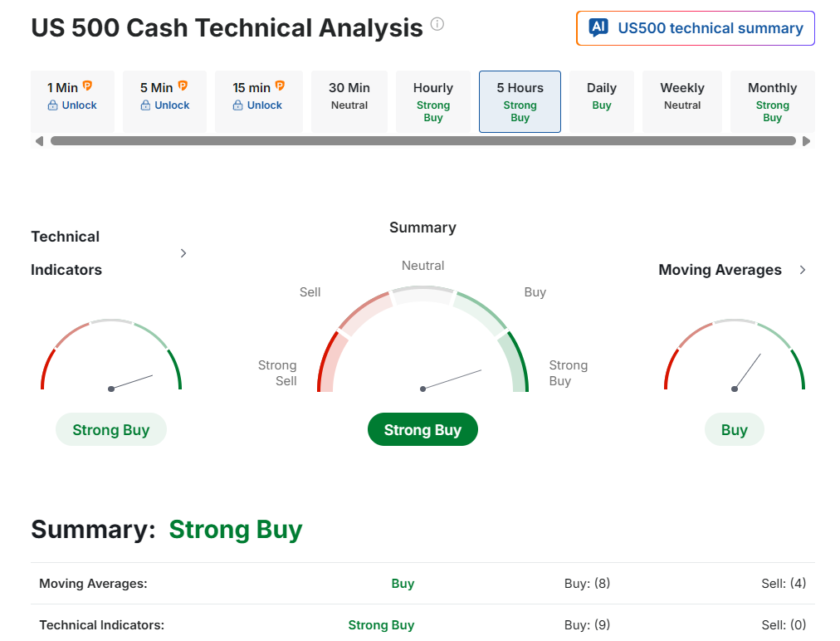Select the Daily timeframe tab
The width and height of the screenshot is (840, 641).
[x=602, y=95]
